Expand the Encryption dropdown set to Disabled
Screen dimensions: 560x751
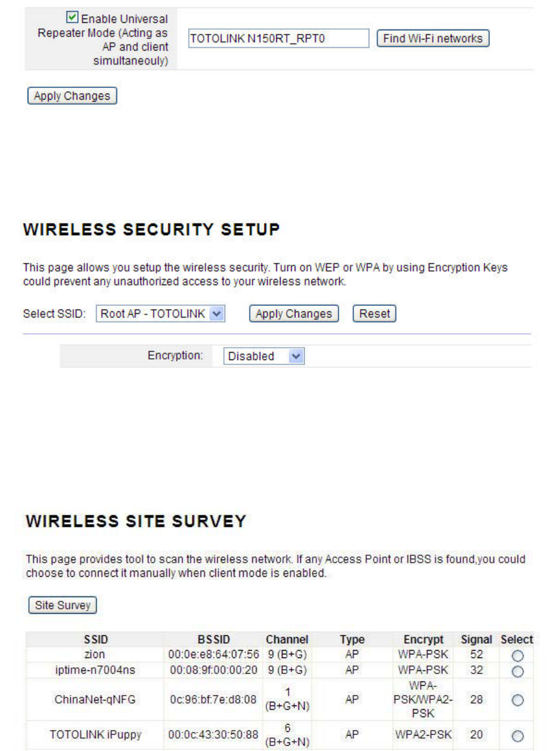pyautogui.click(x=263, y=356)
